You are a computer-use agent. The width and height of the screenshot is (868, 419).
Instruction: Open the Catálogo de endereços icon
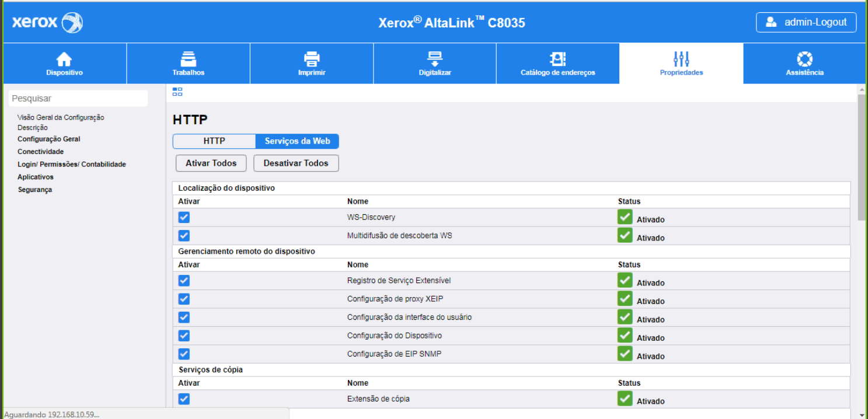(x=557, y=59)
